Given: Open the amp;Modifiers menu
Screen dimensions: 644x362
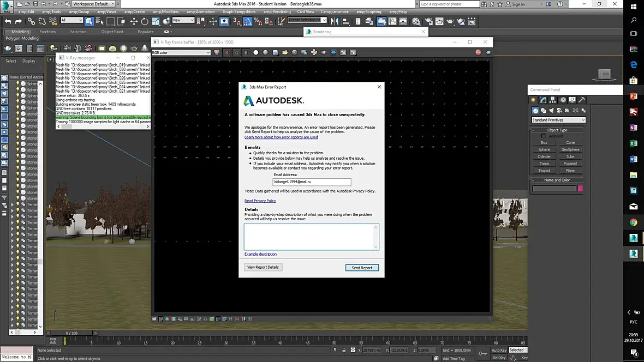Looking at the screenshot, I should (x=165, y=11).
